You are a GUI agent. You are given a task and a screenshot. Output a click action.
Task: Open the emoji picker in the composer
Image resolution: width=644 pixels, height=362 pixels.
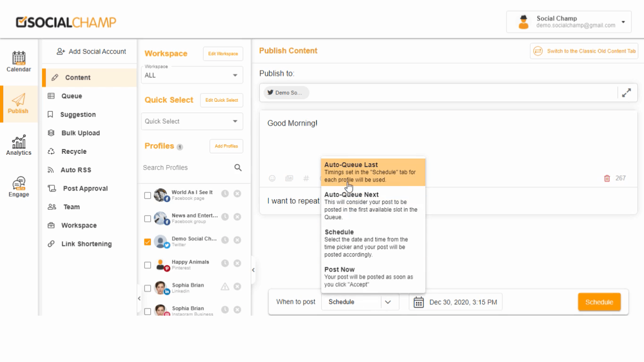click(272, 178)
